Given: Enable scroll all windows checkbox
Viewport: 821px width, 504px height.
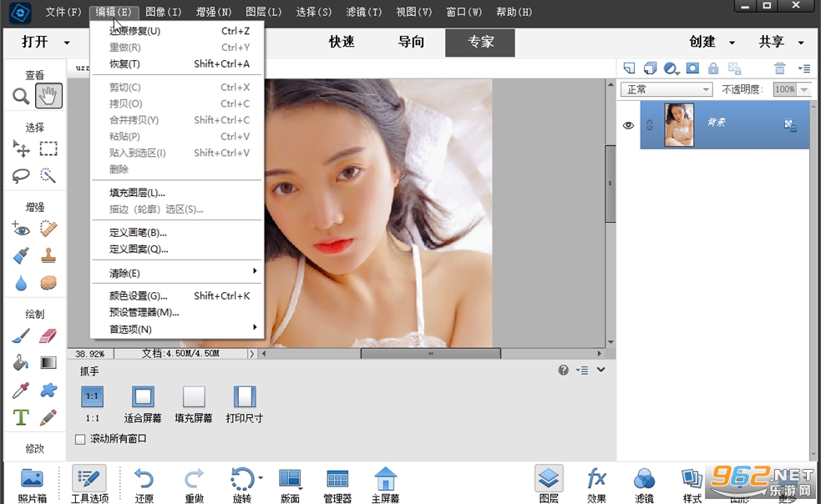Looking at the screenshot, I should pos(80,439).
